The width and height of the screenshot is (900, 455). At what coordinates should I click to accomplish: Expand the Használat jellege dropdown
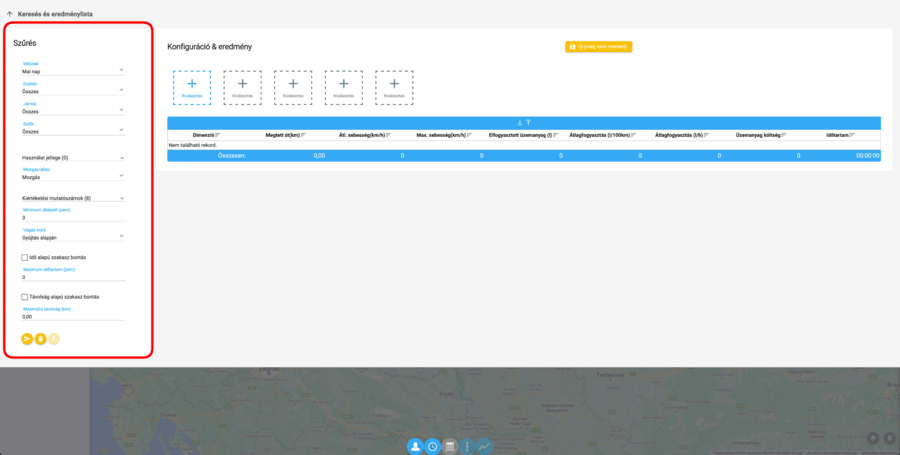72,158
